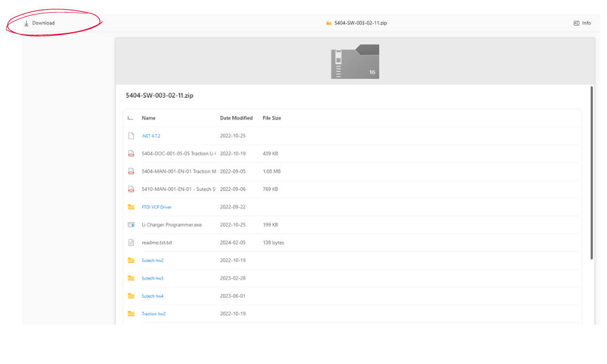This screenshot has height=364, width=607.
Task: Sort files by Date Modified
Action: [x=237, y=118]
